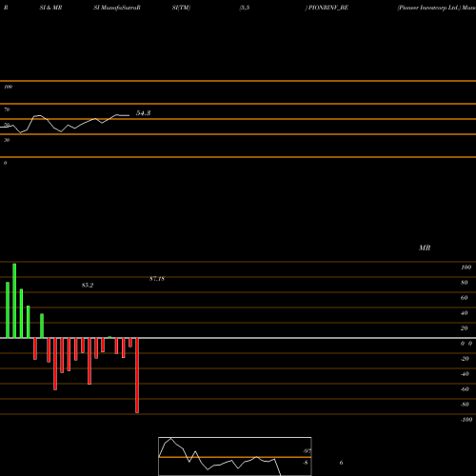
Task: Click the 54.3 RSI value label
Action: [x=143, y=113]
